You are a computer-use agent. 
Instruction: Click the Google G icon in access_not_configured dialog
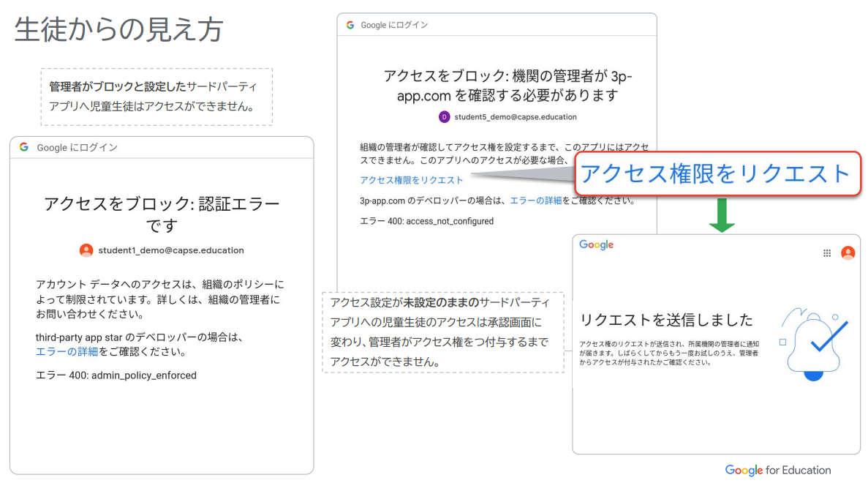click(350, 25)
